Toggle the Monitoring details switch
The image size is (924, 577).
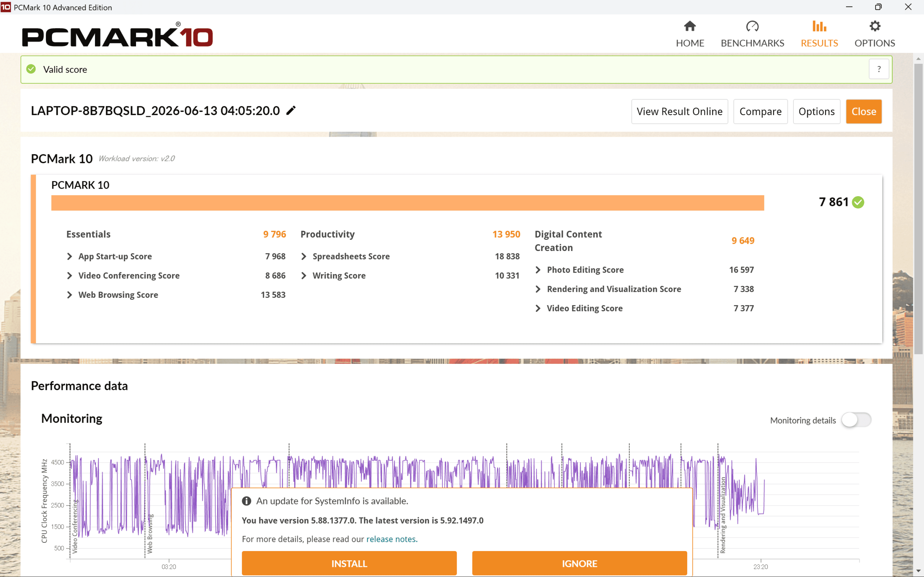pos(856,420)
